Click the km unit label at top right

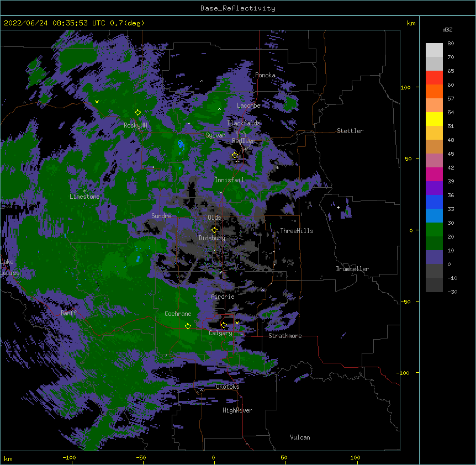coord(411,23)
